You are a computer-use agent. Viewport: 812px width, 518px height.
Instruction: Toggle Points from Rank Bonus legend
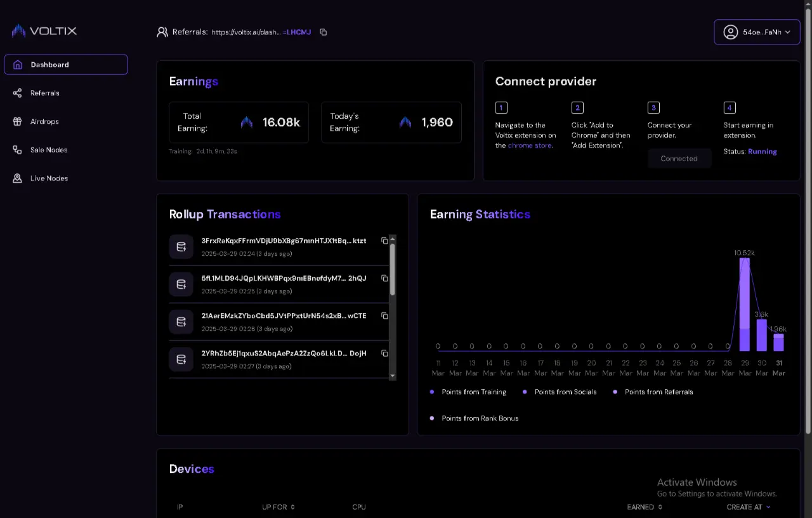tap(474, 418)
